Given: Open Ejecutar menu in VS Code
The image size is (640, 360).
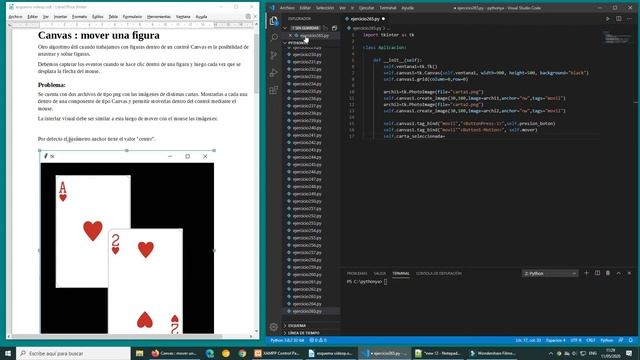Looking at the screenshot, I should pos(366,8).
